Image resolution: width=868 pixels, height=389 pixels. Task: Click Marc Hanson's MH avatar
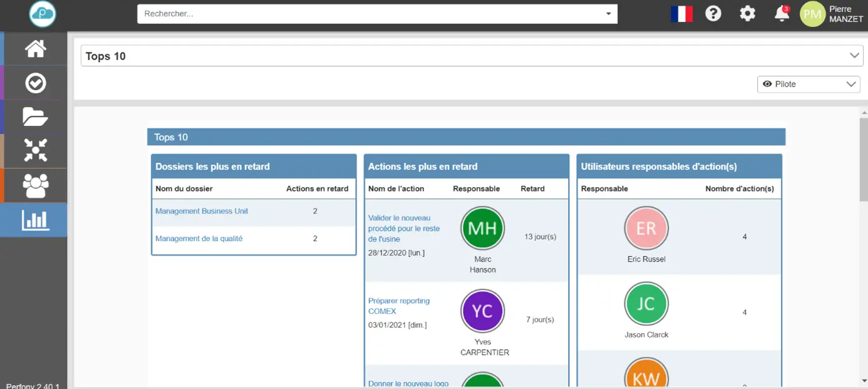[x=482, y=229]
